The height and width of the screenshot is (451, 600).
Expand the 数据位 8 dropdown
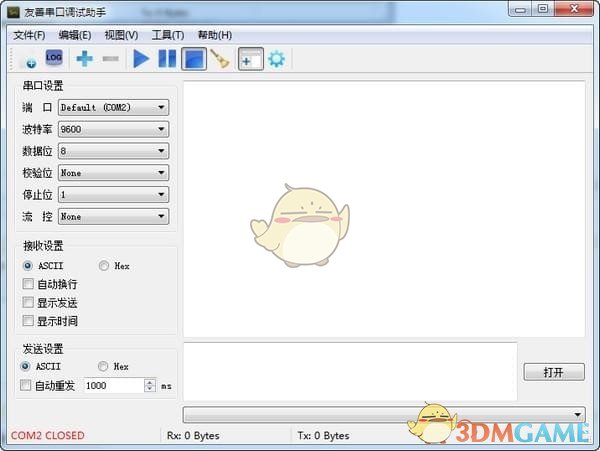[x=113, y=151]
